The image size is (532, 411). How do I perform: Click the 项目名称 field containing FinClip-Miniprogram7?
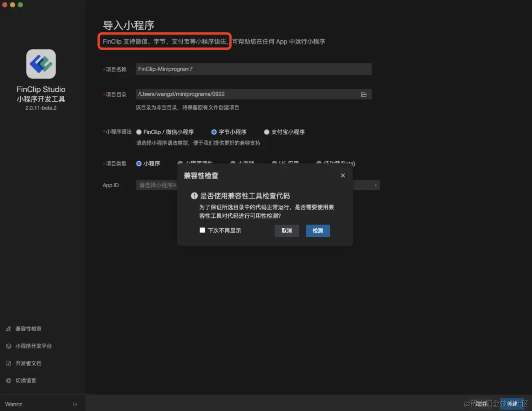[x=254, y=69]
